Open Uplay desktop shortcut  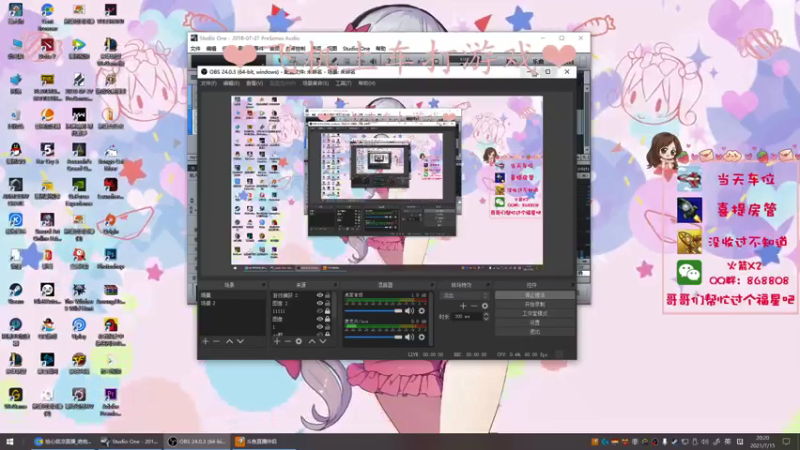pos(79,329)
